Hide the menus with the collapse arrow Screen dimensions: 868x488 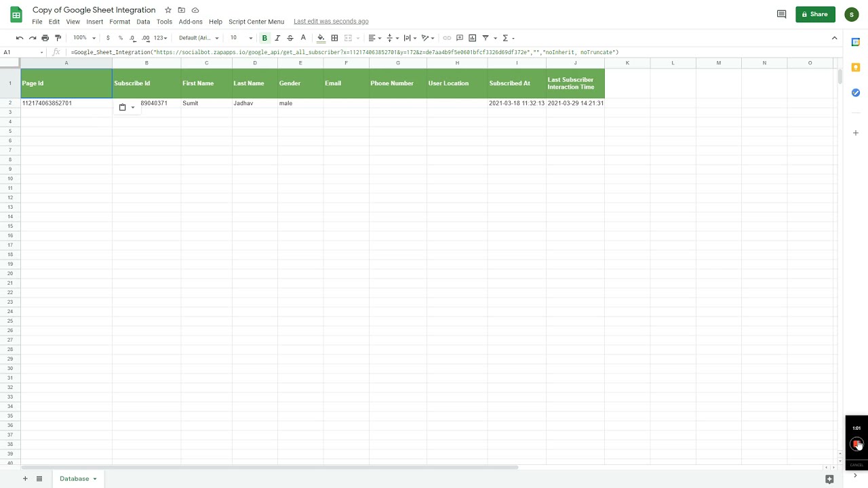tap(834, 38)
